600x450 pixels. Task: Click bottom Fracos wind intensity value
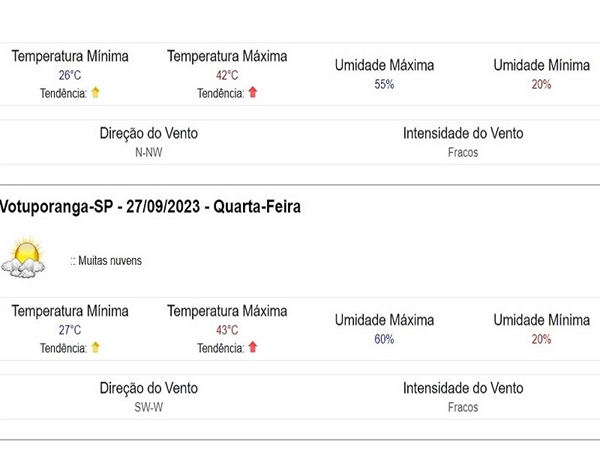pos(463,407)
